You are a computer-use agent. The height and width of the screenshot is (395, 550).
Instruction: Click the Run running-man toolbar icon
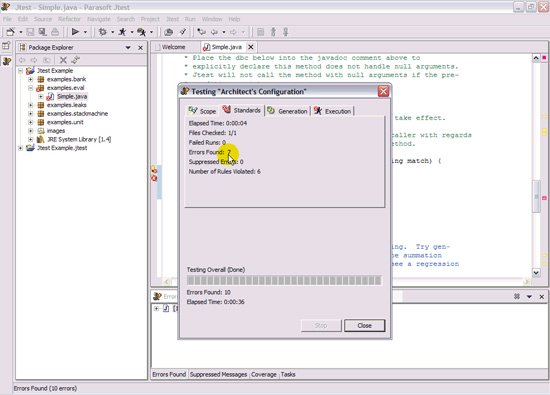122,32
